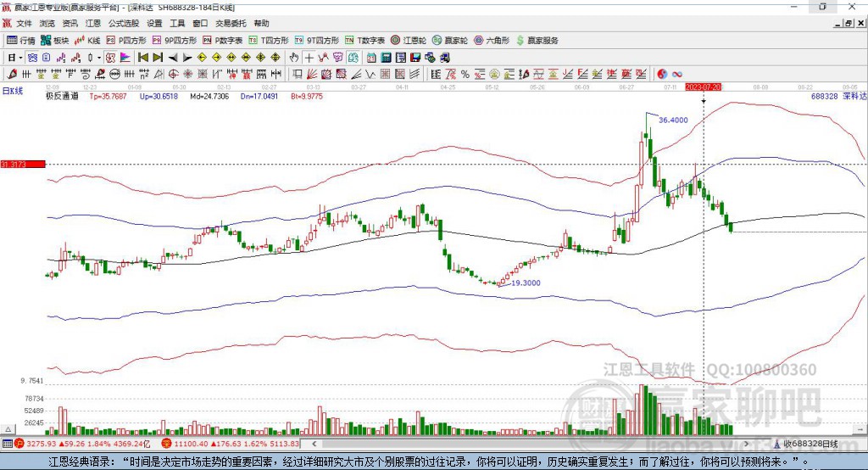Click the Tp=35.7687 indicator value
Image resolution: width=868 pixels, height=470 pixels.
click(x=108, y=96)
